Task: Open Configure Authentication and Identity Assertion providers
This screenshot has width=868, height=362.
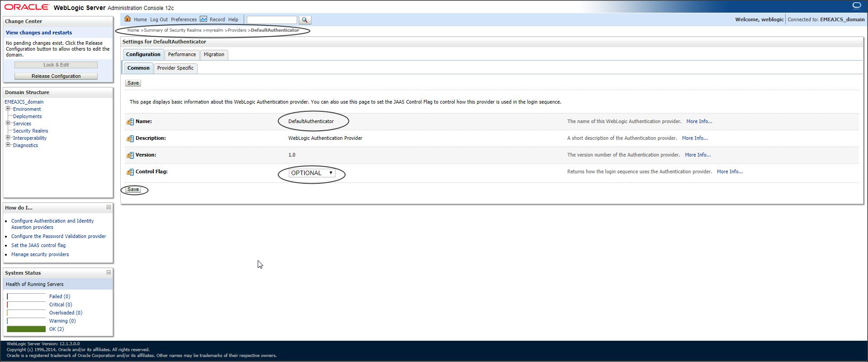Action: [52, 224]
